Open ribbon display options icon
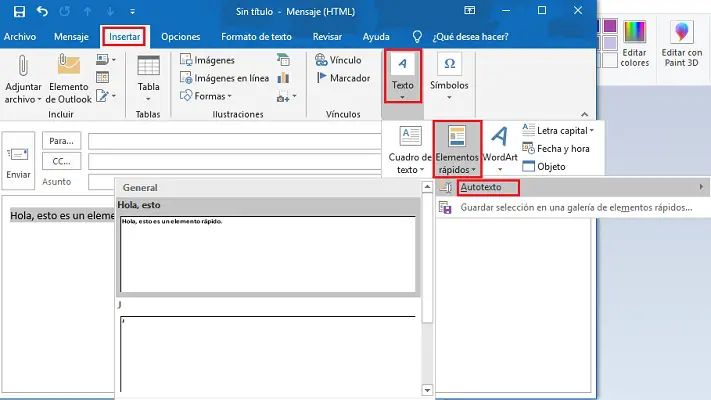The width and height of the screenshot is (711, 400). pyautogui.click(x=469, y=10)
